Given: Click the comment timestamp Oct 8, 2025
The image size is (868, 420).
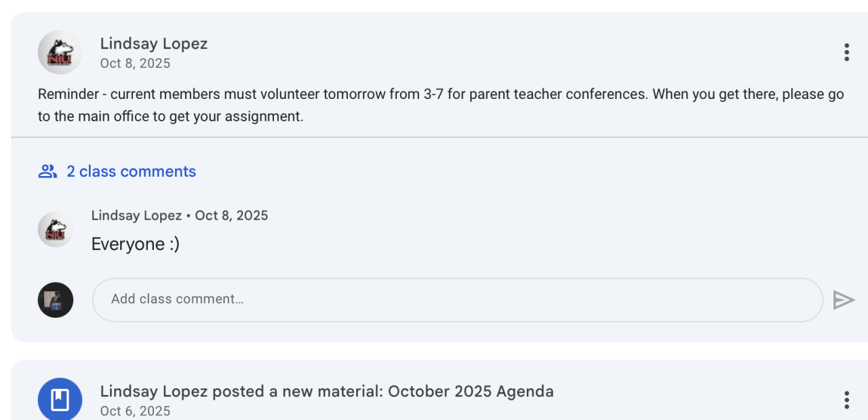Looking at the screenshot, I should click(x=231, y=215).
